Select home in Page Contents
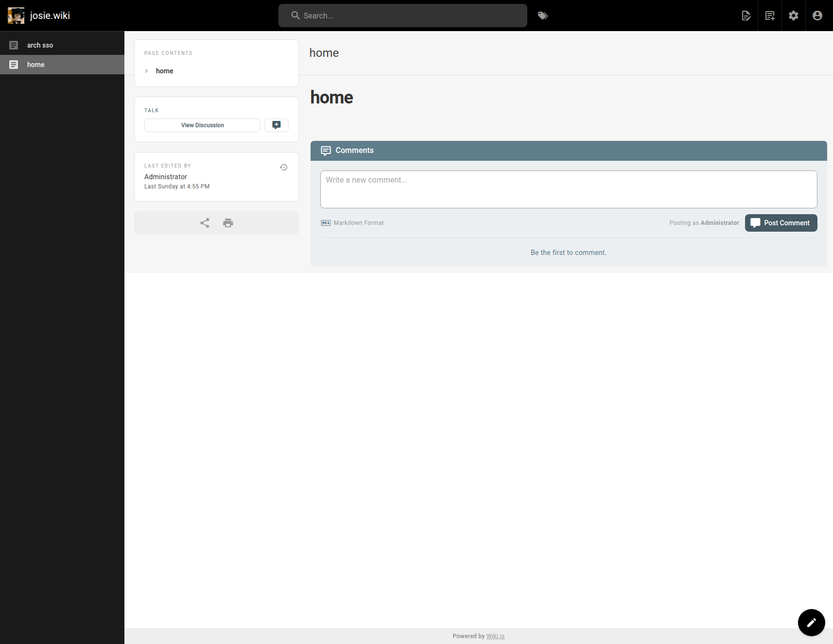Image resolution: width=833 pixels, height=644 pixels. point(165,71)
